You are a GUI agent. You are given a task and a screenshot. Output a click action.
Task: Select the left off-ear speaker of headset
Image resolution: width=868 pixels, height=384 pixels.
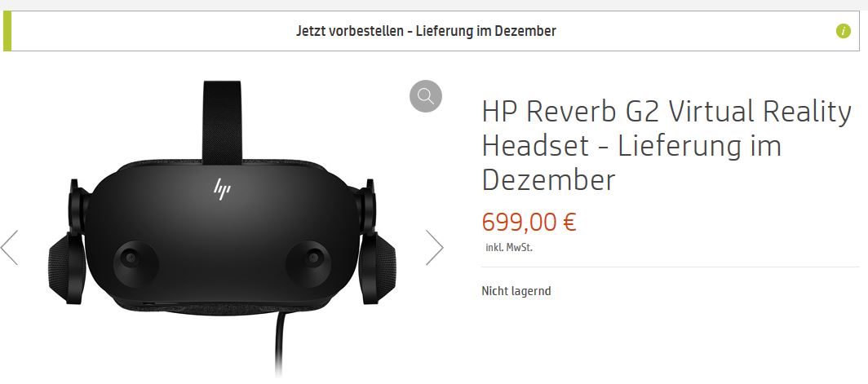(67, 268)
